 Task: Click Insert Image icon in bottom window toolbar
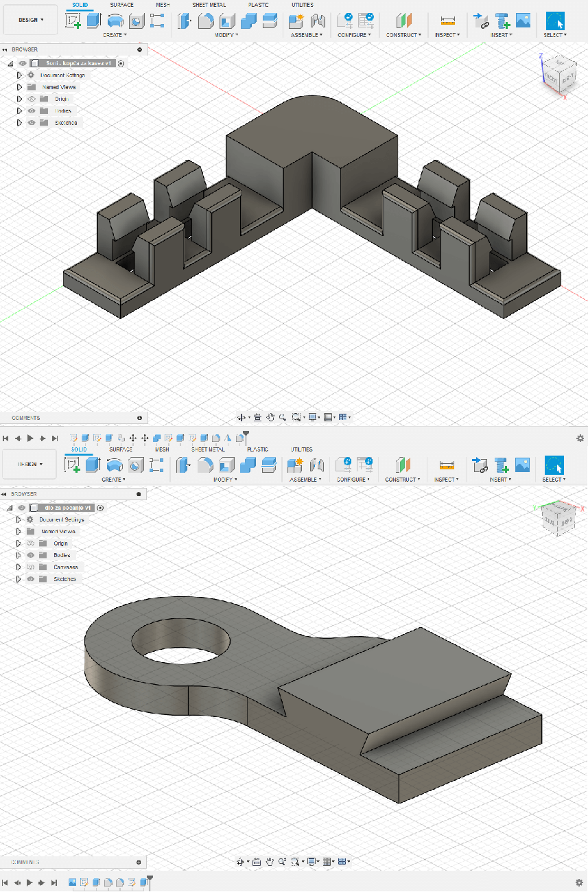[x=522, y=465]
